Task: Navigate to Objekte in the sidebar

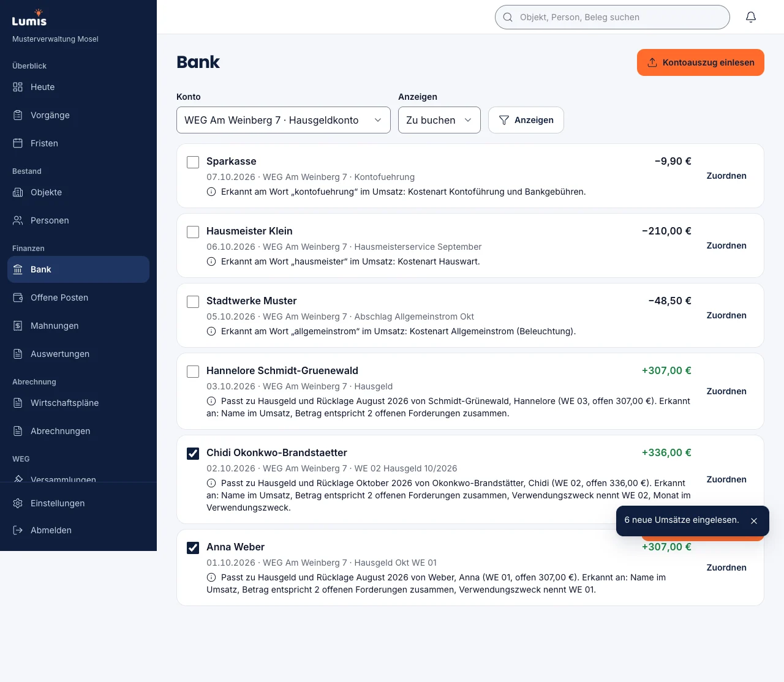Action: pos(78,192)
